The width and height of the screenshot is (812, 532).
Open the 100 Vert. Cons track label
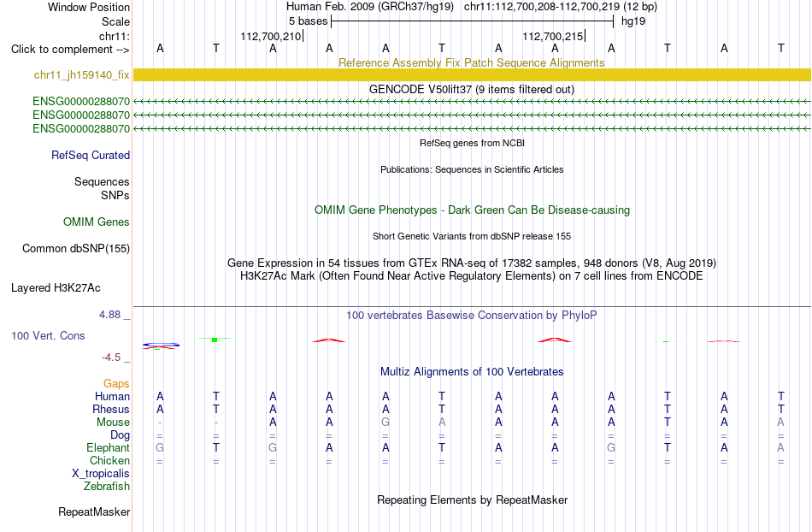coord(48,335)
